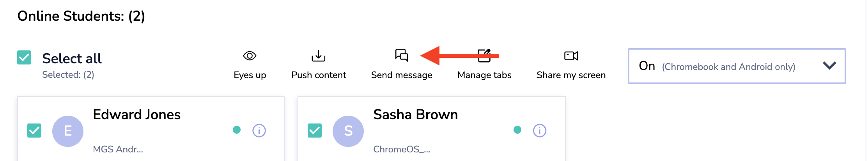The image size is (868, 161).
Task: Click the Manage tabs icon
Action: coord(484,56)
